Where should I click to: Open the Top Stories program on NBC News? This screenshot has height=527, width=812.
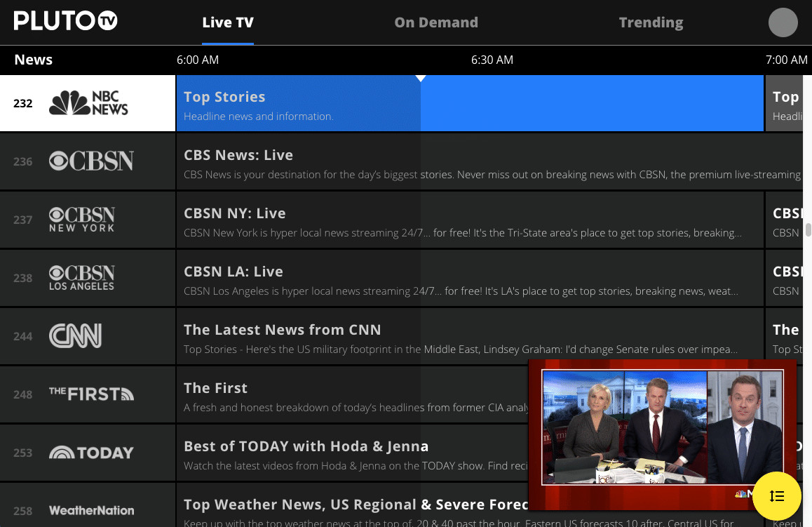pyautogui.click(x=470, y=103)
